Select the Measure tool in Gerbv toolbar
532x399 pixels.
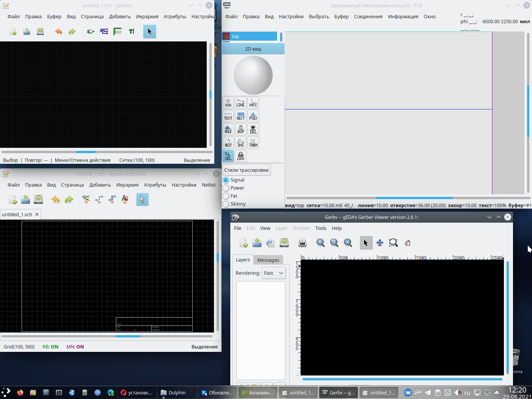407,243
